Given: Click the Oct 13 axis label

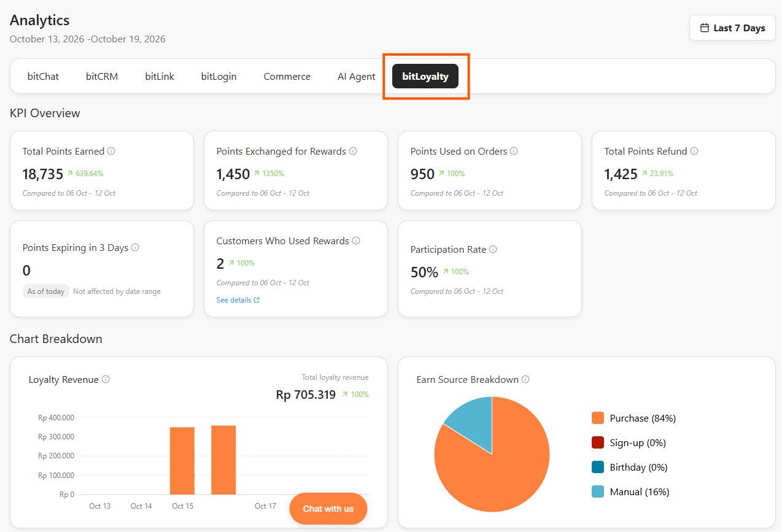Looking at the screenshot, I should tap(100, 506).
